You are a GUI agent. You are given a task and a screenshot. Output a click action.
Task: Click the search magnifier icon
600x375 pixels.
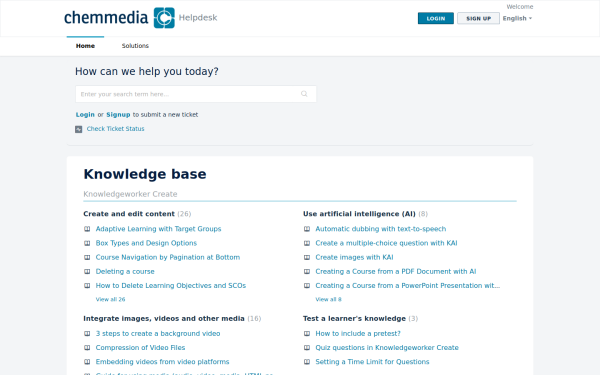click(304, 94)
